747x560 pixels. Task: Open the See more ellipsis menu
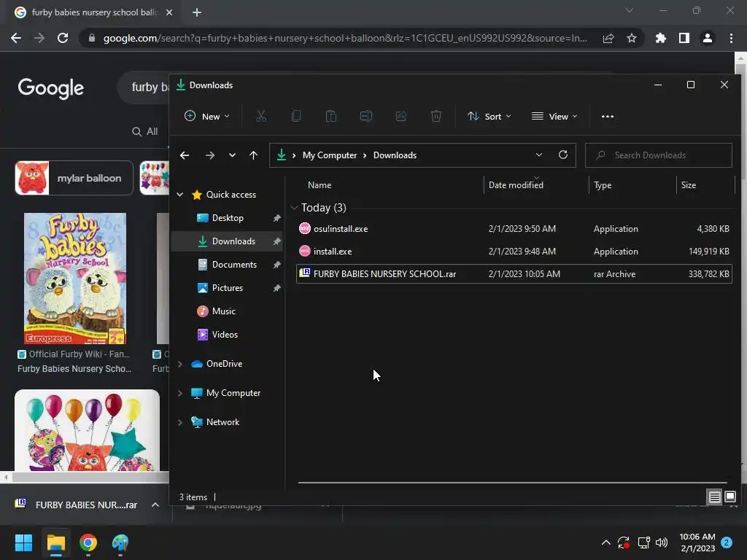point(608,116)
